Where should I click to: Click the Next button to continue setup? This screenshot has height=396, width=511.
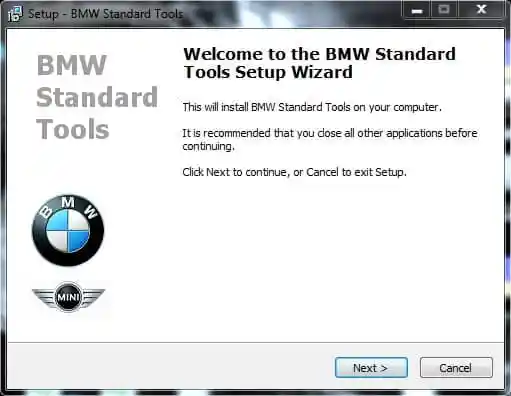click(x=371, y=368)
